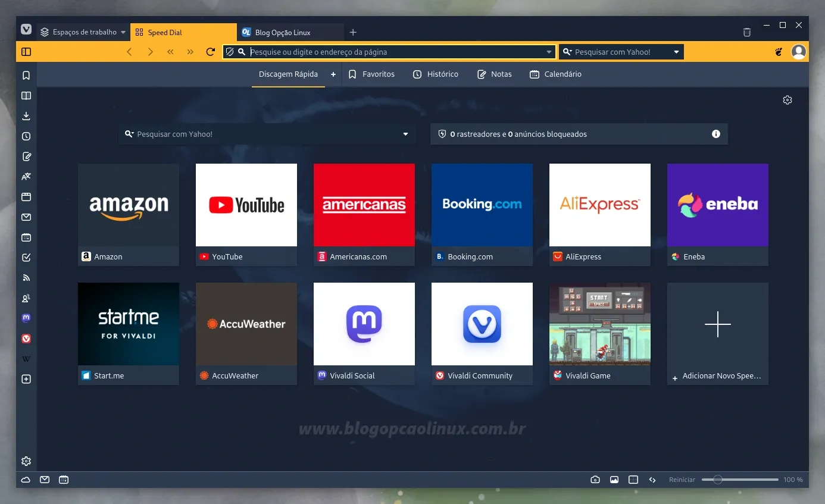The height and width of the screenshot is (504, 825).
Task: Select the Speed Dial tab
Action: pyautogui.click(x=183, y=32)
